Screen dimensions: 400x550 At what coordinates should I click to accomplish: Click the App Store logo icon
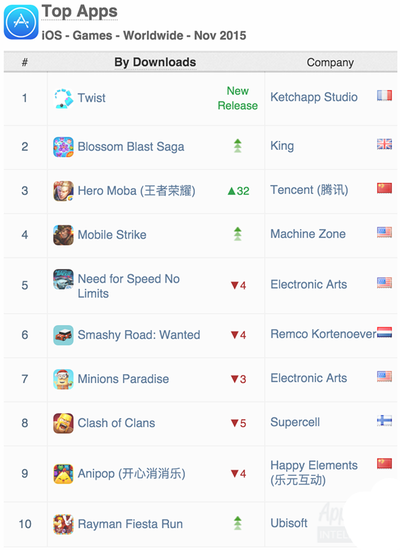pyautogui.click(x=21, y=22)
